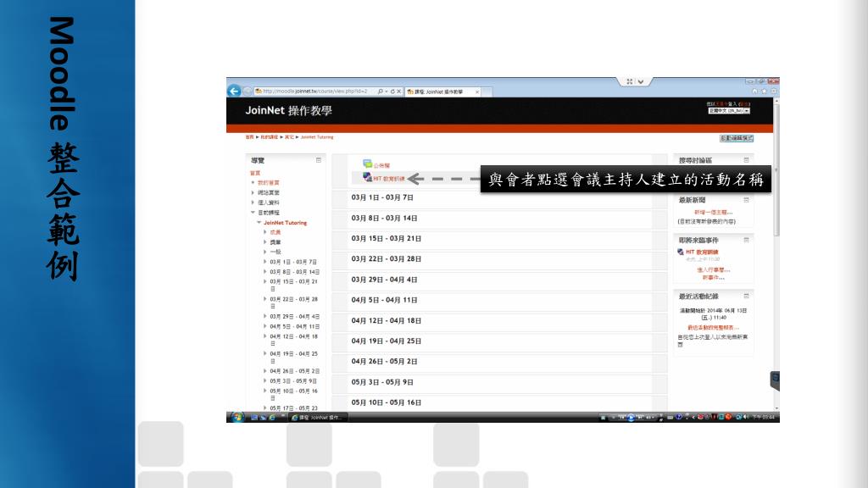The image size is (868, 488).
Task: Expand the 05月 3日 - 05月 9日 tree node
Action: pyautogui.click(x=265, y=380)
